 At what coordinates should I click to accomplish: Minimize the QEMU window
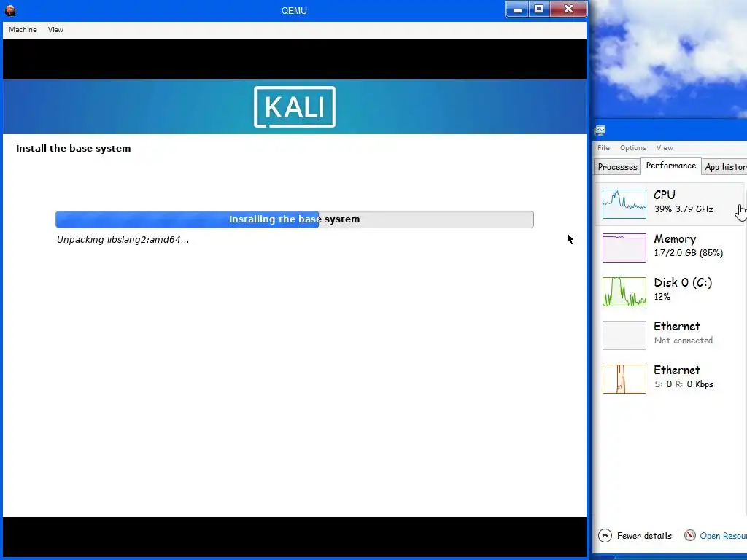517,9
